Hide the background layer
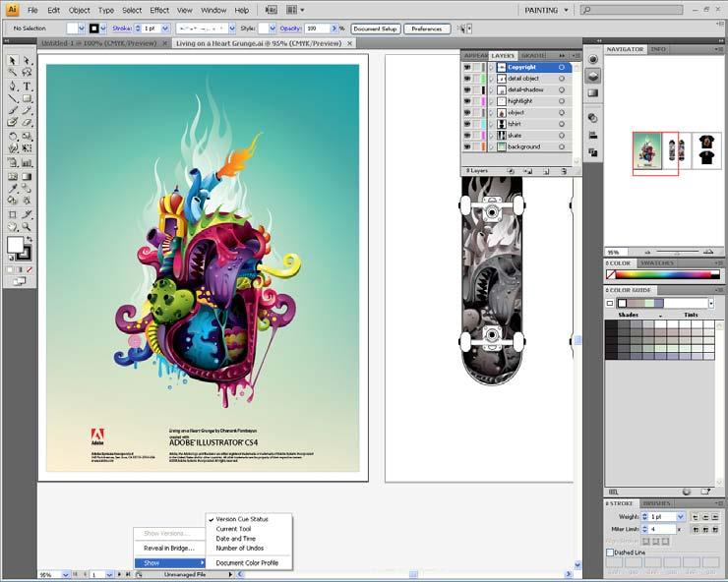Screen dimensions: 728x582 coord(467,146)
